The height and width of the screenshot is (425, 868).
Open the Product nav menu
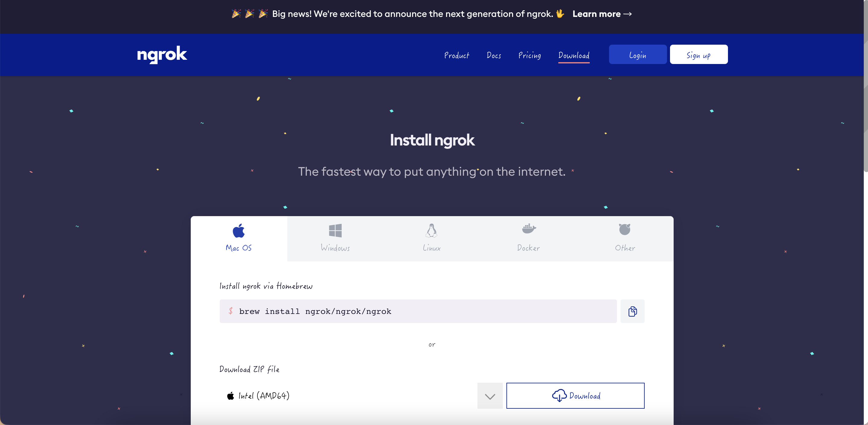click(456, 55)
